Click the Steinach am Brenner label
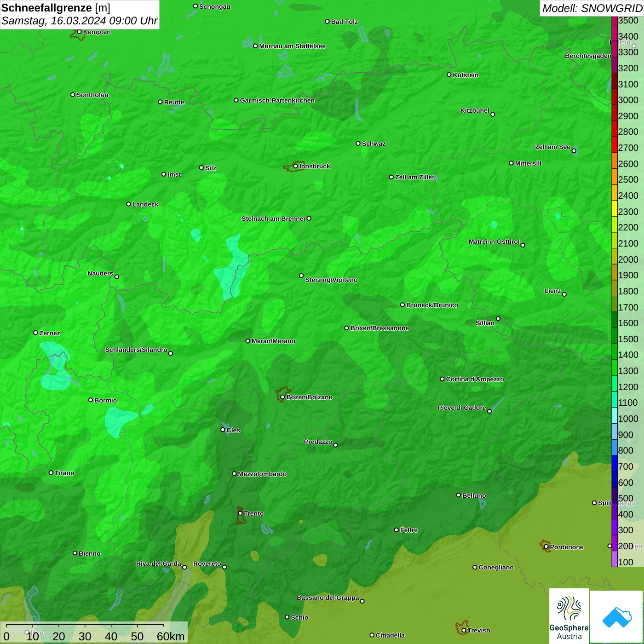 [274, 218]
